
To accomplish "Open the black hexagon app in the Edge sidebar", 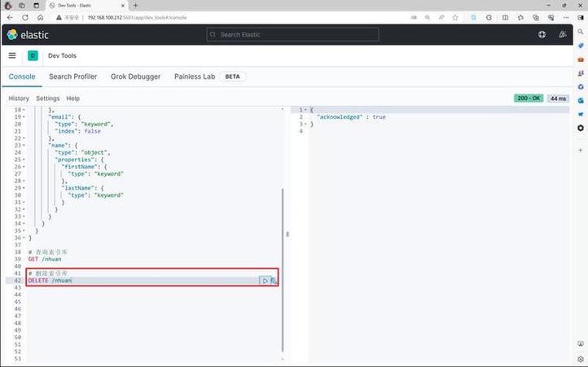I will (581, 128).
